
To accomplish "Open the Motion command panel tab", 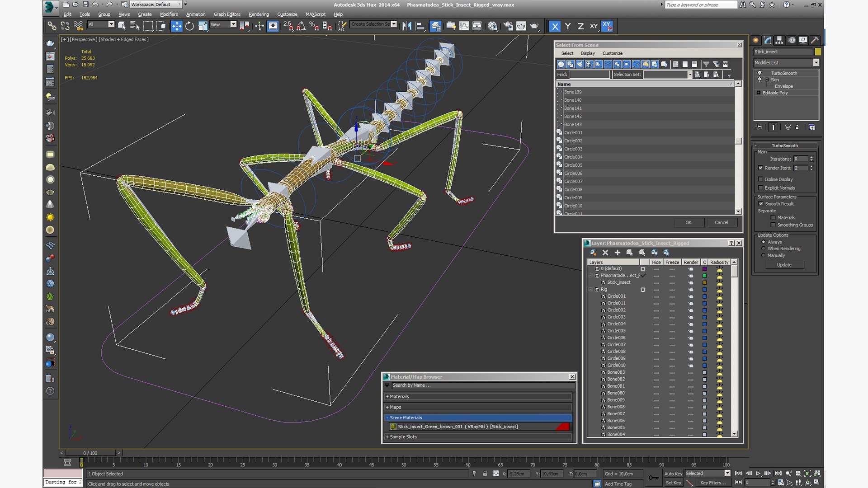I will click(x=792, y=40).
